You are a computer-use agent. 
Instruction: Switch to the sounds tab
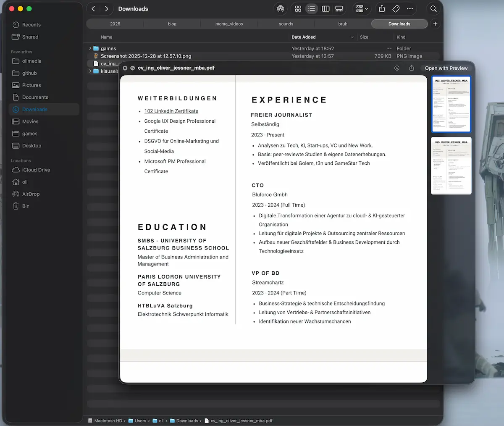tap(286, 24)
